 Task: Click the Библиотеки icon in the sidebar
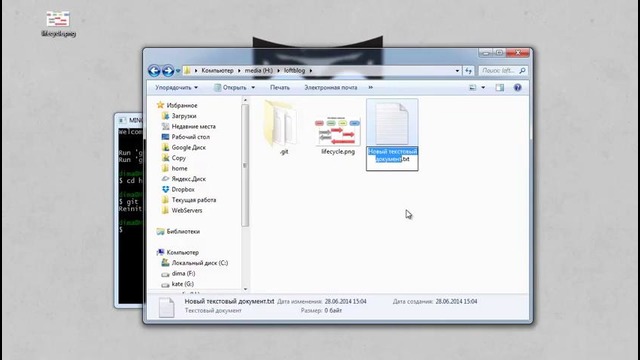[x=160, y=231]
